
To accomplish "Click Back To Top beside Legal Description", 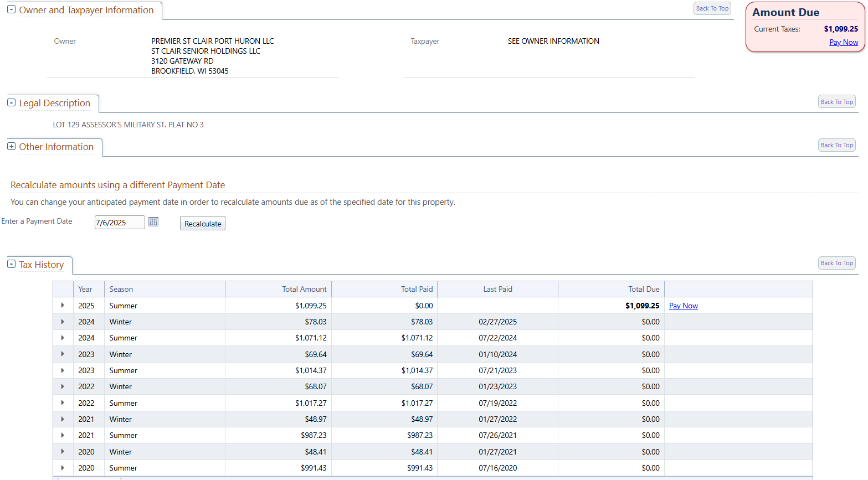I will pyautogui.click(x=836, y=102).
